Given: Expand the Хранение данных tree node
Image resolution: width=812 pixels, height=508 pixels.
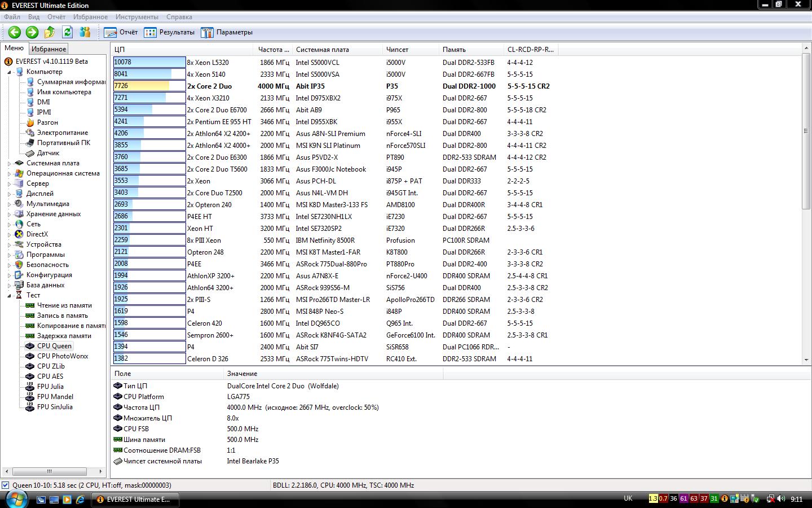Looking at the screenshot, I should point(9,214).
